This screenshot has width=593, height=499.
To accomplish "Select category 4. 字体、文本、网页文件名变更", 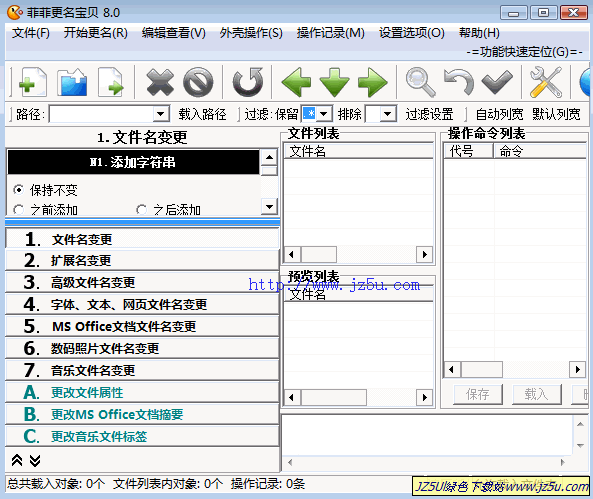I will (142, 304).
